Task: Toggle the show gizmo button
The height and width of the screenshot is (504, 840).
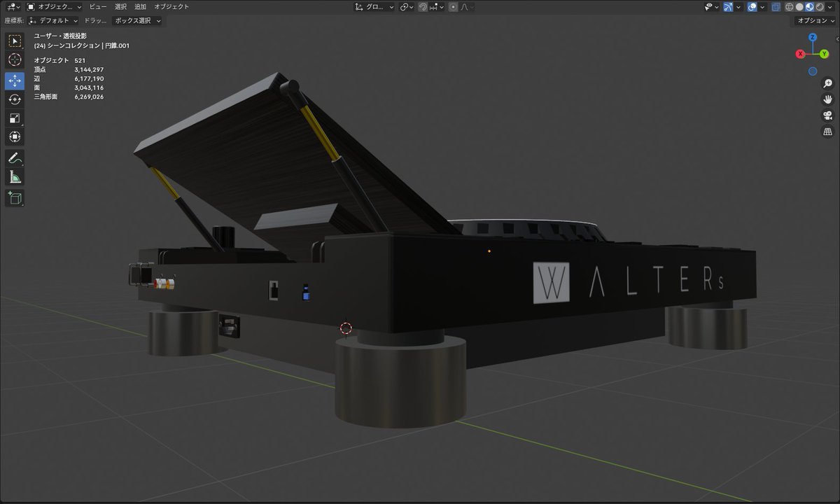Action: tap(728, 6)
